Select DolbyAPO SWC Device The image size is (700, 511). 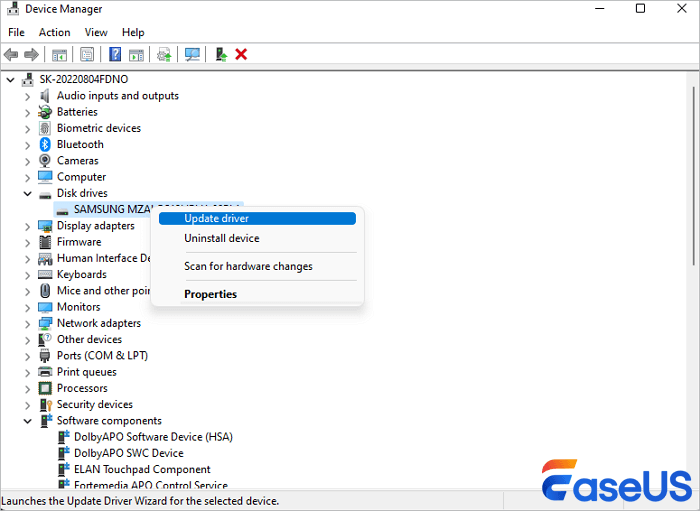(129, 453)
